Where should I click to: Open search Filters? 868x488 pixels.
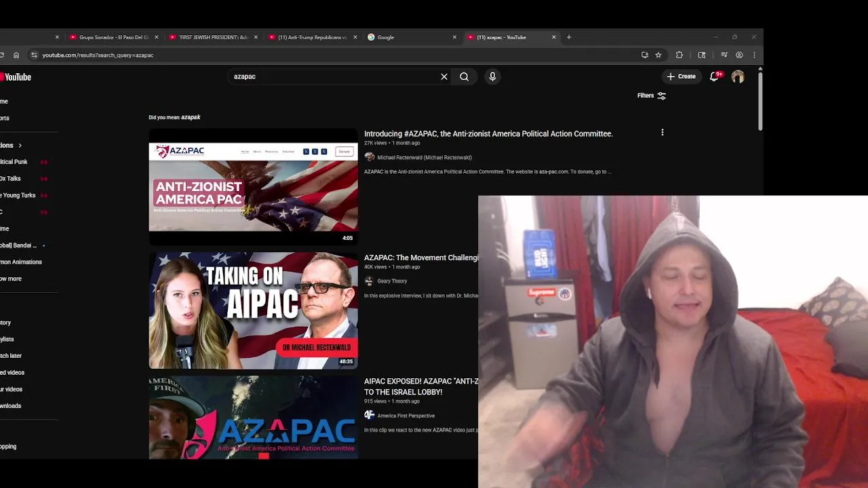coord(652,96)
